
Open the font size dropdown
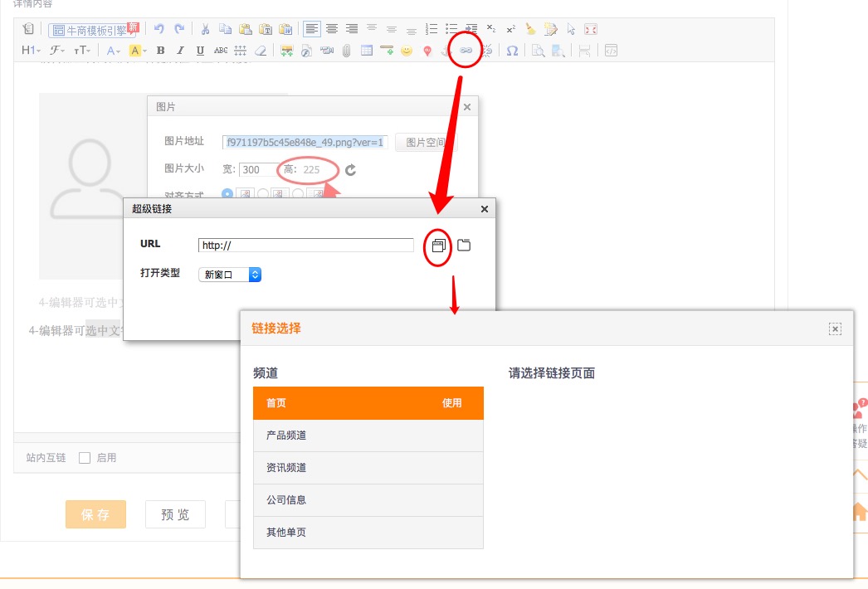point(82,51)
